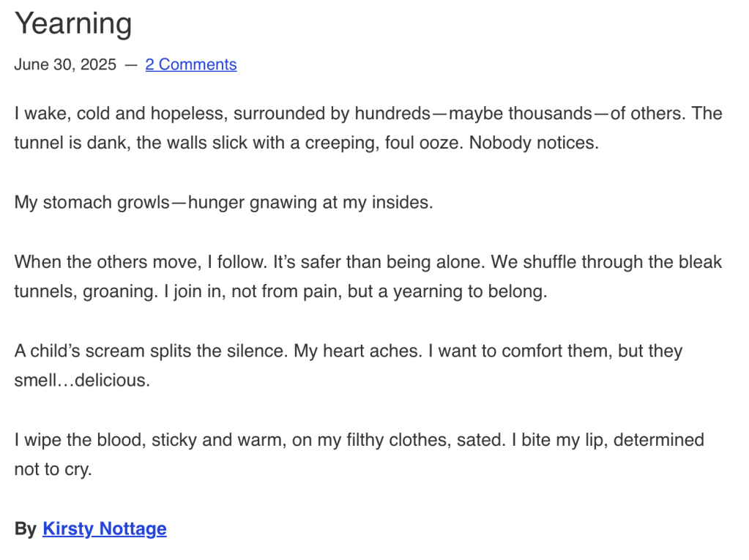749x560 pixels.
Task: Click the phrase "yearning to belong"
Action: [470, 291]
